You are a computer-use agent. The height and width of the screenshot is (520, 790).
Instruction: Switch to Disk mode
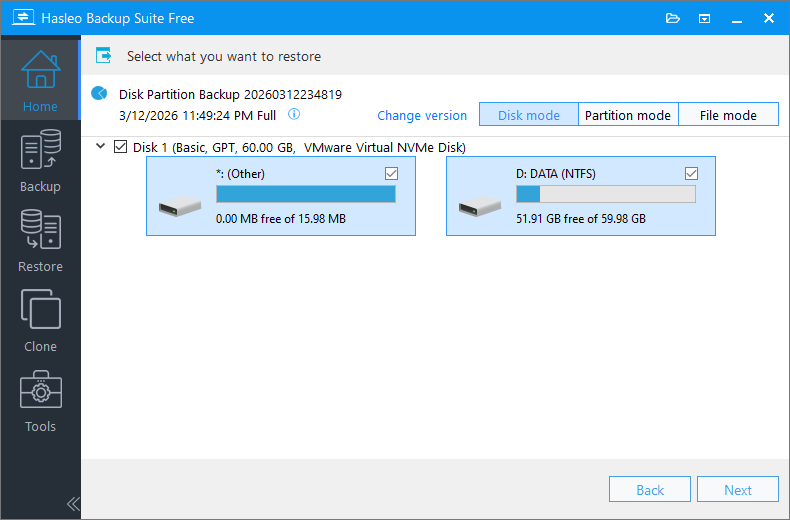pyautogui.click(x=529, y=114)
